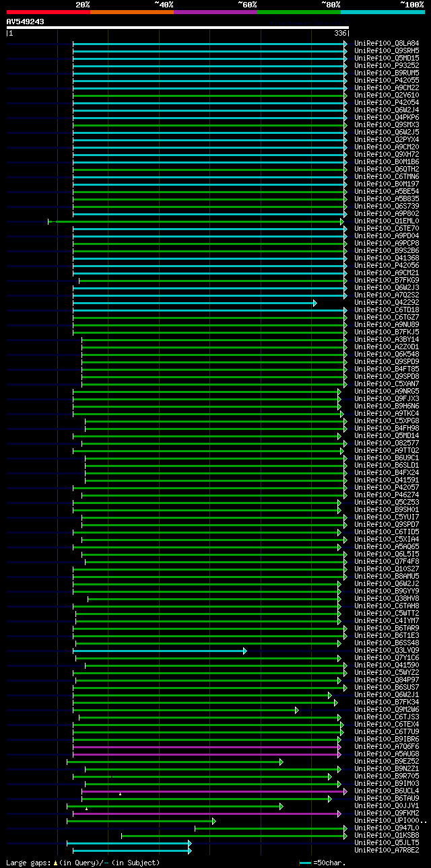Select the hit label UniRef100_C5YUI7
The height and width of the screenshot is (868, 431).
click(387, 517)
